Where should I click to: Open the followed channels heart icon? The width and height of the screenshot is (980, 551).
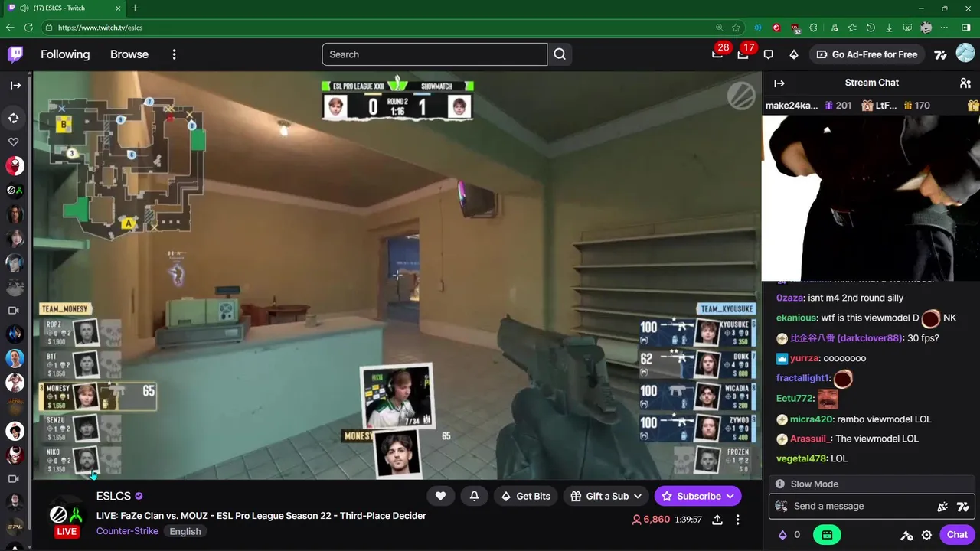(x=14, y=142)
